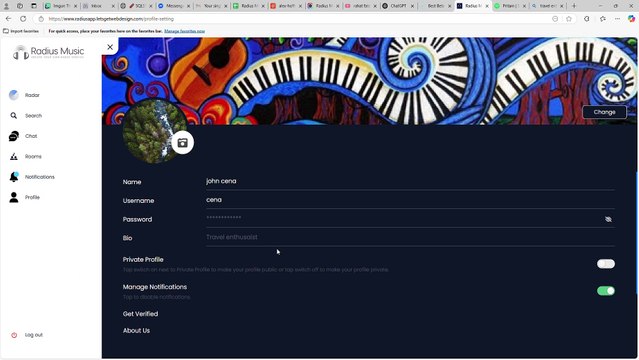Click the browser address bar URL
The height and width of the screenshot is (360, 639).
pyautogui.click(x=111, y=19)
